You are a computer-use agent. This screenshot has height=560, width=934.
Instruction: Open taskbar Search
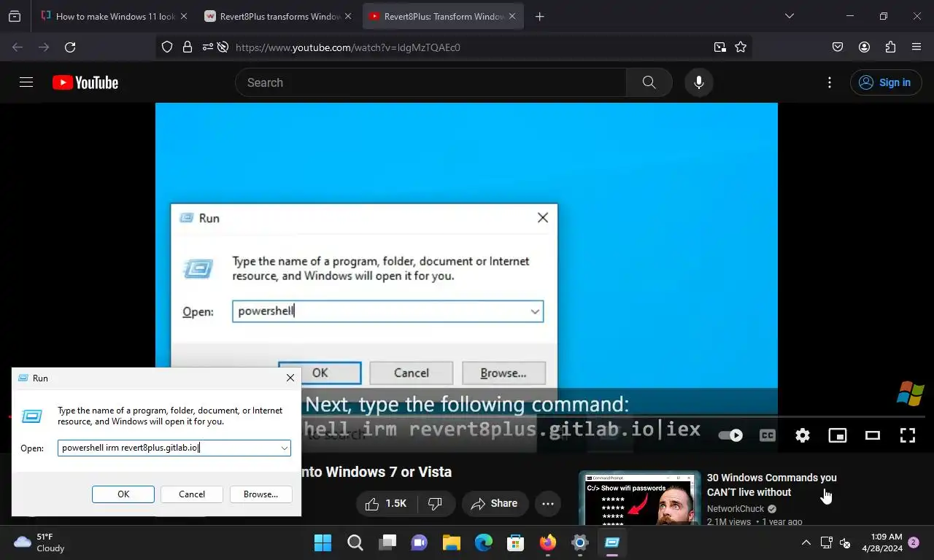[x=355, y=542]
